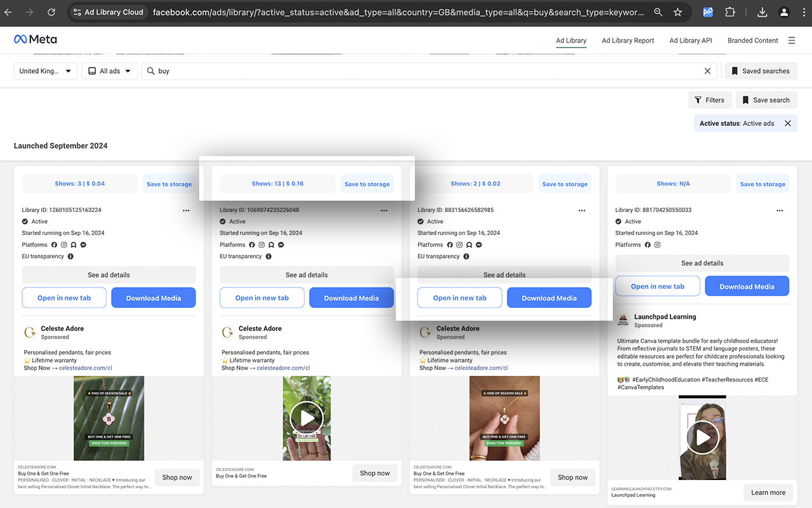The image size is (812, 508).
Task: Click the Celeste Adore logo on ad 1260105125163224
Action: point(30,332)
